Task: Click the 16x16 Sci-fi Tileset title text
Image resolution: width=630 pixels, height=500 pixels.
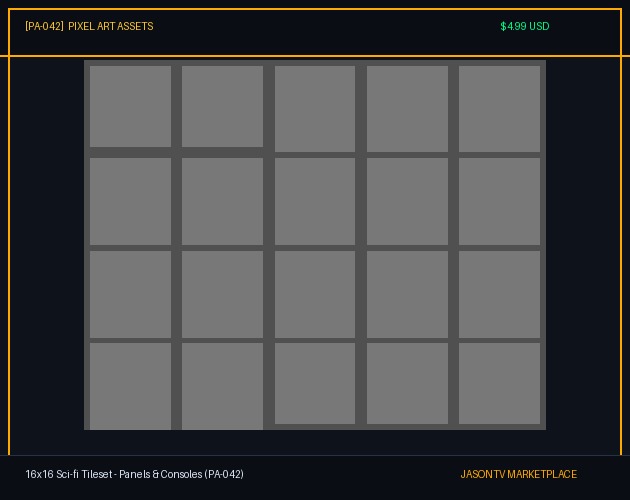Action: 135,474
